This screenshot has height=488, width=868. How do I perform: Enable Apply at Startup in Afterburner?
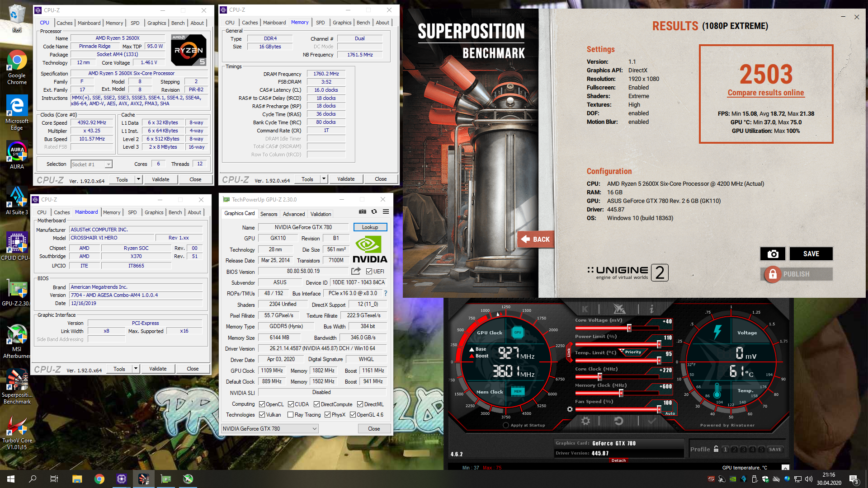pyautogui.click(x=506, y=425)
